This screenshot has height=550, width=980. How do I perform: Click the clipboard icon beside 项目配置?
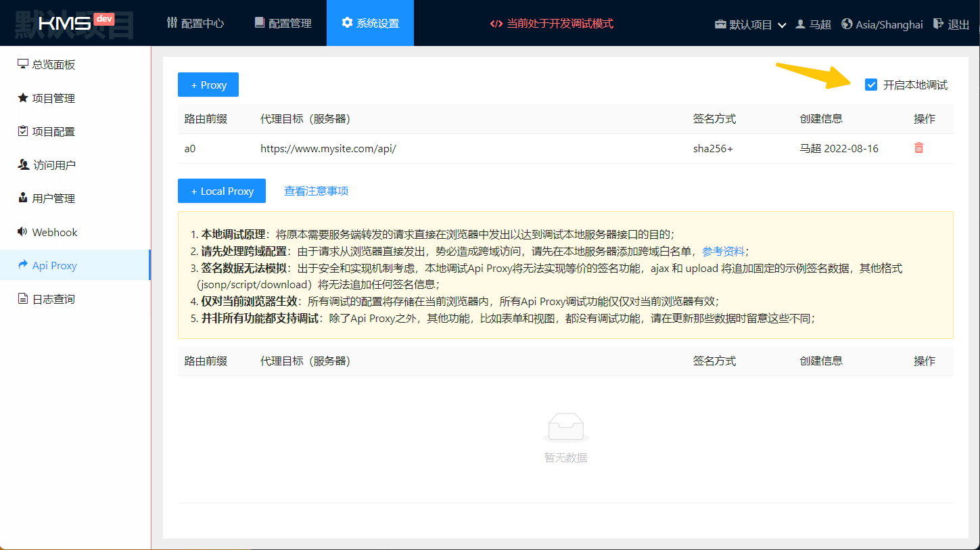click(22, 131)
